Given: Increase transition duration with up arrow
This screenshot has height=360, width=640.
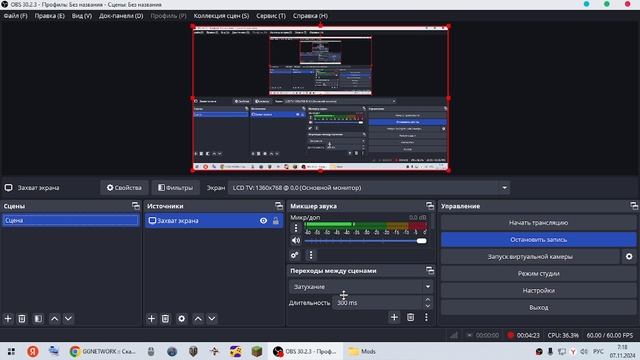Looking at the screenshot, I should coord(428,299).
